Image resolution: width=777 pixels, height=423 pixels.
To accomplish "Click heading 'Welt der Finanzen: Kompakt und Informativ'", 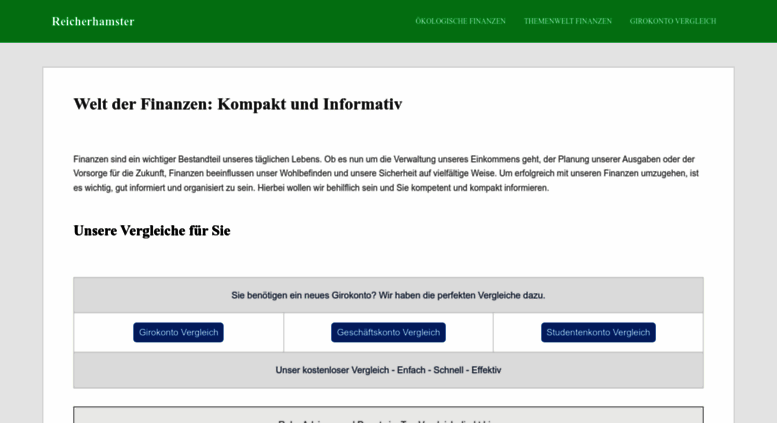I will click(238, 105).
